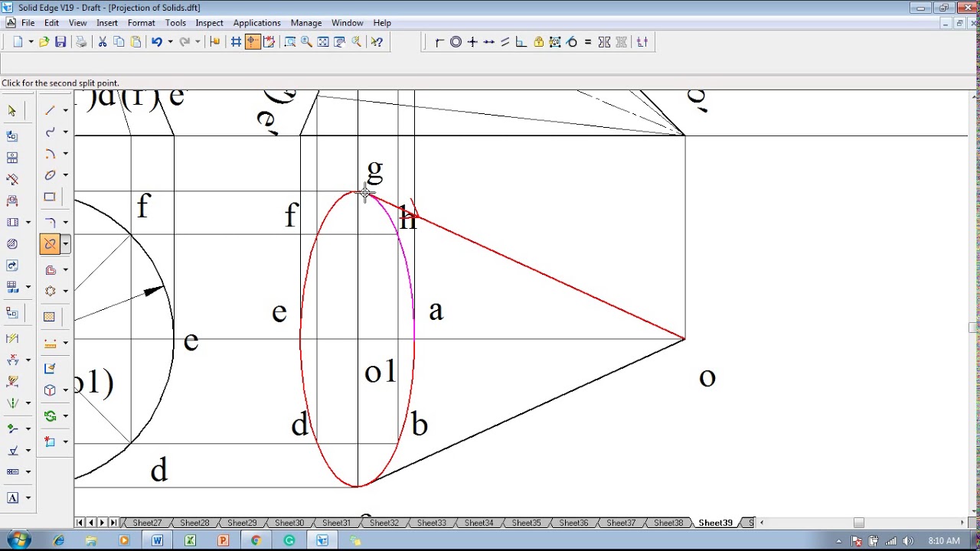Viewport: 980px width, 551px height.
Task: Choose the Curve drawing tool
Action: click(x=50, y=132)
